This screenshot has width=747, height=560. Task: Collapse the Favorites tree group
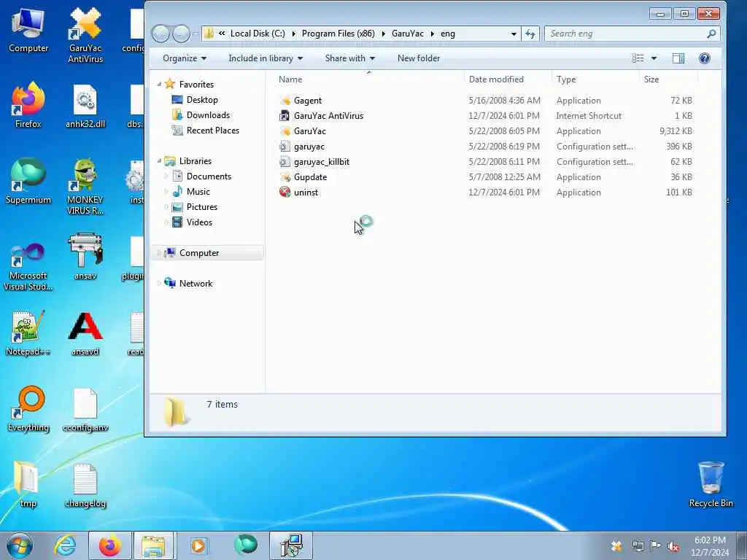click(159, 85)
